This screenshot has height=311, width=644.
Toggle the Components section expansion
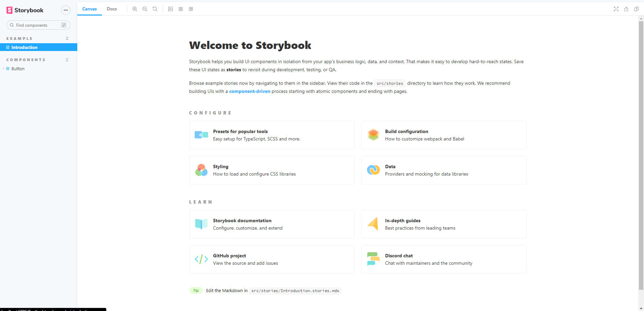click(x=67, y=60)
